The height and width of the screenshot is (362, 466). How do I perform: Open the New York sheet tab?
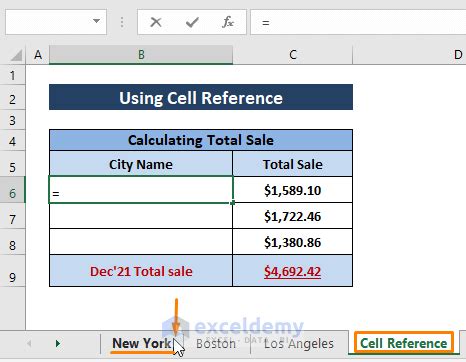pos(142,343)
